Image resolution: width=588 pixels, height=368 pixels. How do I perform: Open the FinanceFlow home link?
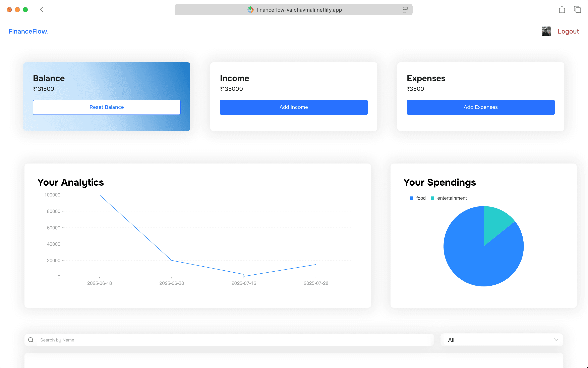pyautogui.click(x=28, y=31)
